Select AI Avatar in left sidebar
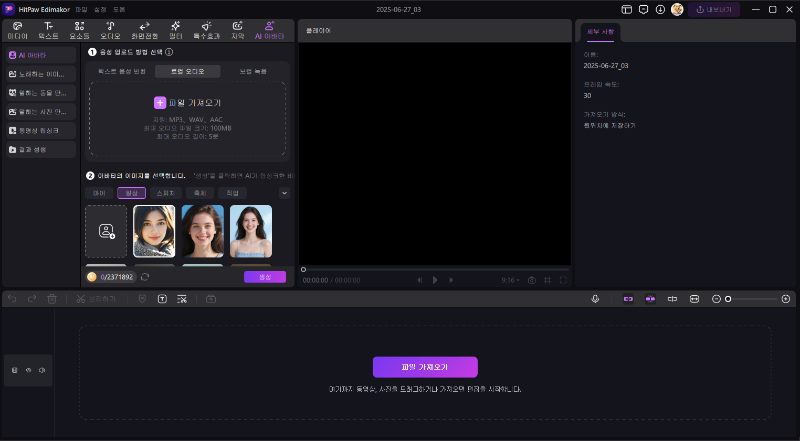 41,55
